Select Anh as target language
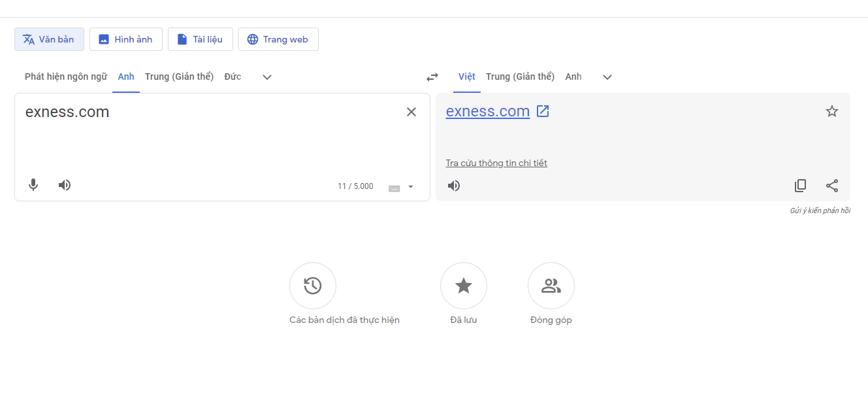Viewport: 868px width, 406px height. point(573,76)
